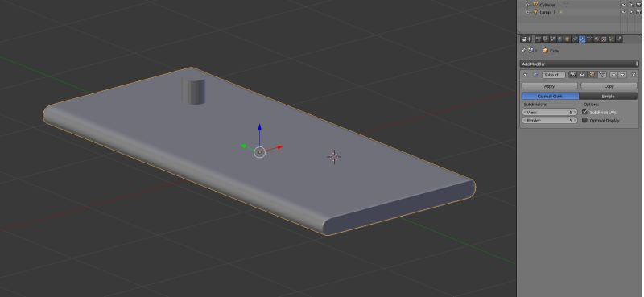The image size is (644, 297).
Task: Toggle Subsurf editing cage display
Action: [x=602, y=75]
